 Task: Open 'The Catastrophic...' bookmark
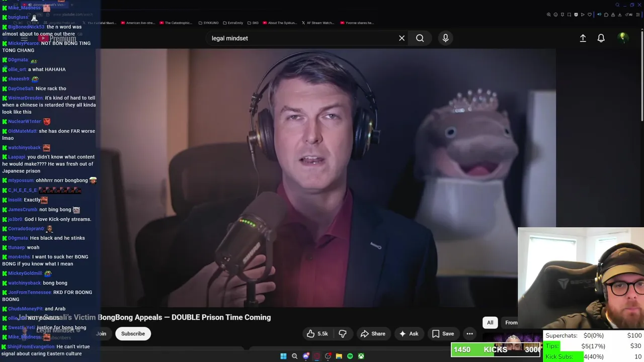(x=176, y=23)
